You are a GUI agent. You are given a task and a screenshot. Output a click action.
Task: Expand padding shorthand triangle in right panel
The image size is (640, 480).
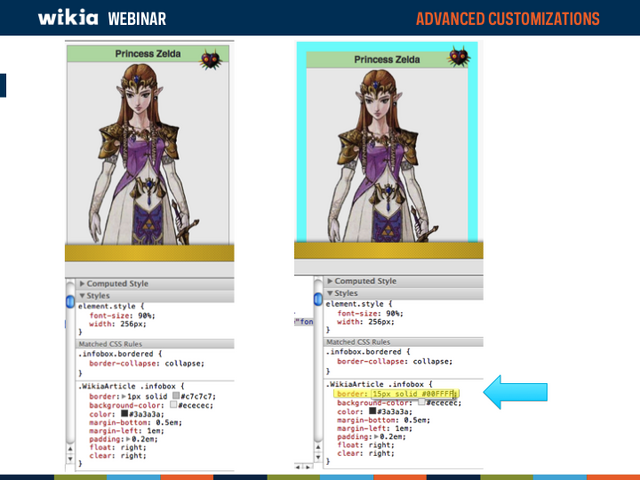point(376,437)
